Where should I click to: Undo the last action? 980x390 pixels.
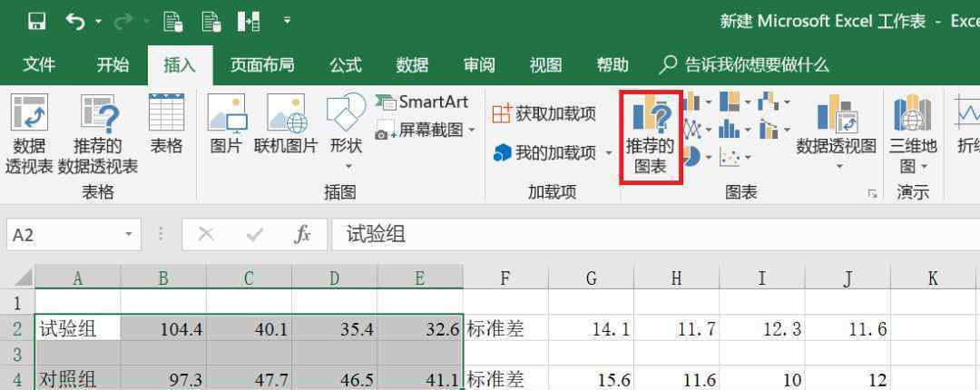coord(75,20)
